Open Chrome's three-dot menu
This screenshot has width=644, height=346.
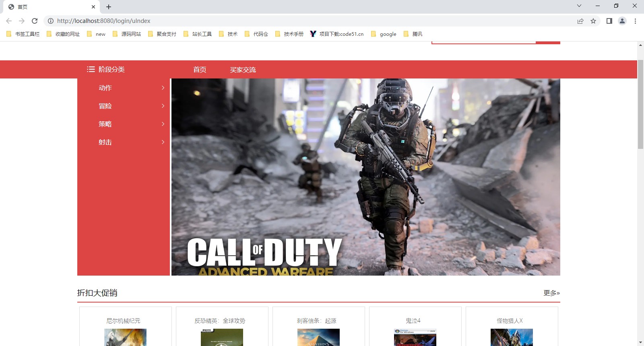tap(635, 21)
